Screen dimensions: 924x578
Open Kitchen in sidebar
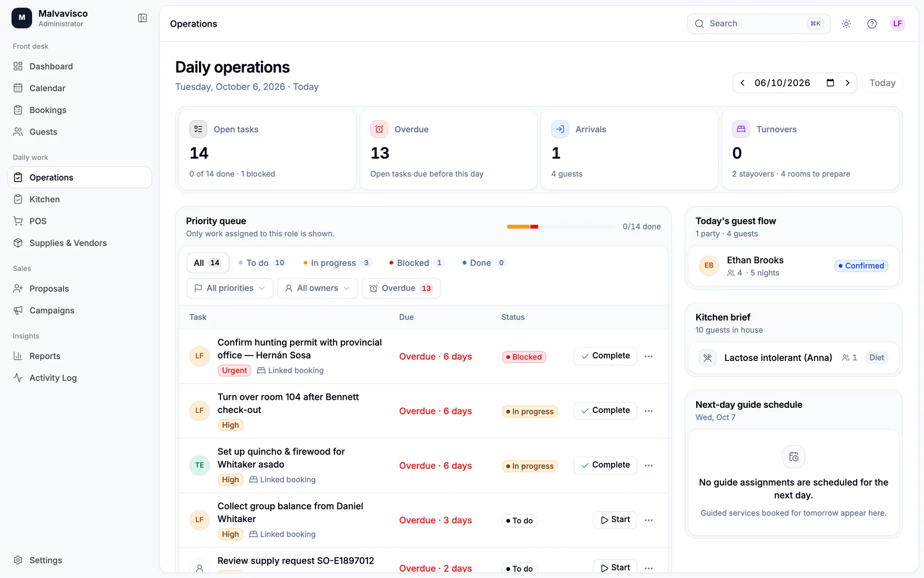(79, 199)
